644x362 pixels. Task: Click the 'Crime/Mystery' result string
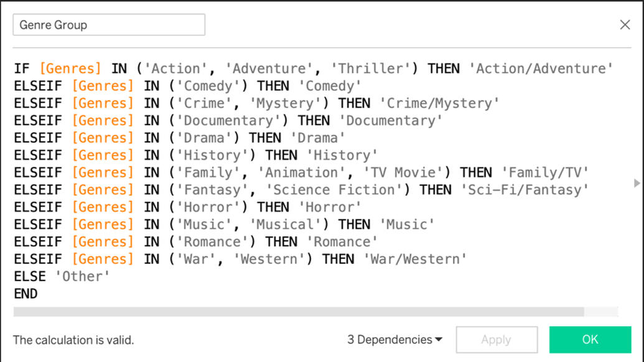[439, 103]
